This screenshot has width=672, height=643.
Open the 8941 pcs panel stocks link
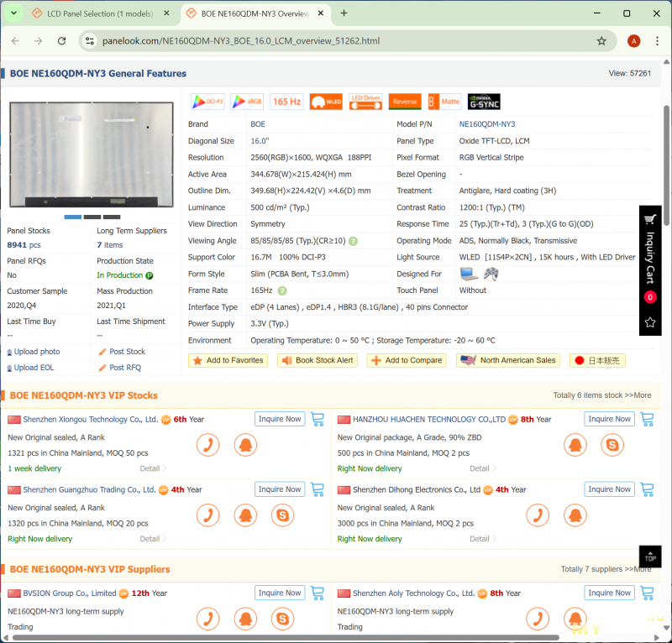tap(24, 245)
